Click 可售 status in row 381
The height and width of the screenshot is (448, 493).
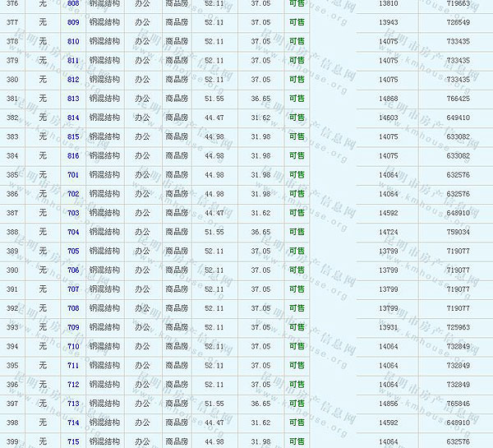point(297,99)
